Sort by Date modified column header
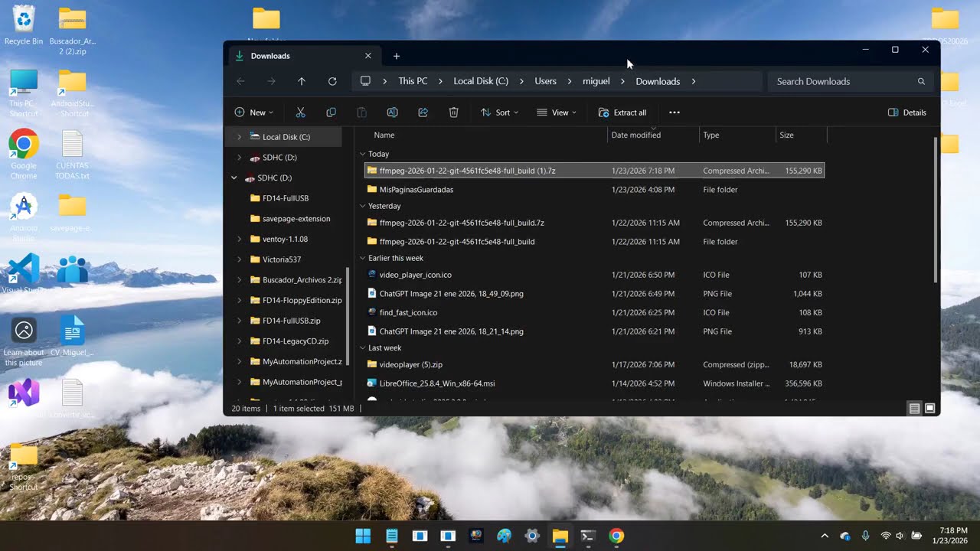 coord(654,135)
